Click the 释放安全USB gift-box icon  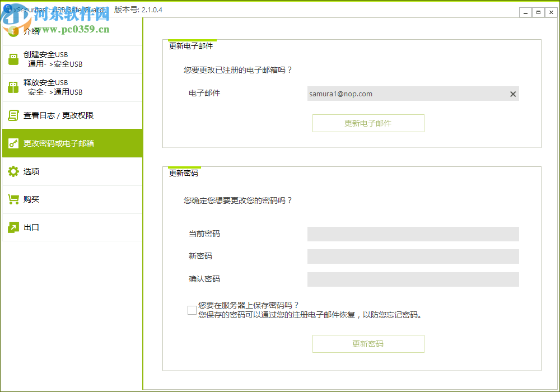tap(13, 87)
